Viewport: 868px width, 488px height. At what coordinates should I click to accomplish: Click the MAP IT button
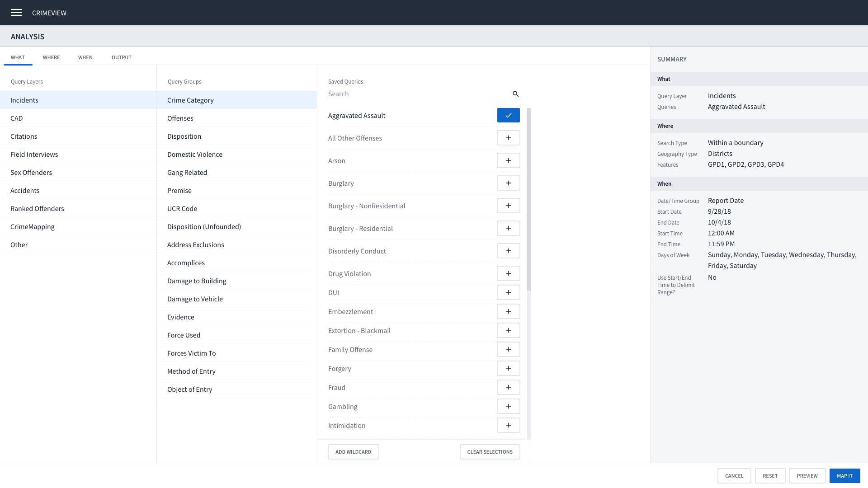coord(844,476)
